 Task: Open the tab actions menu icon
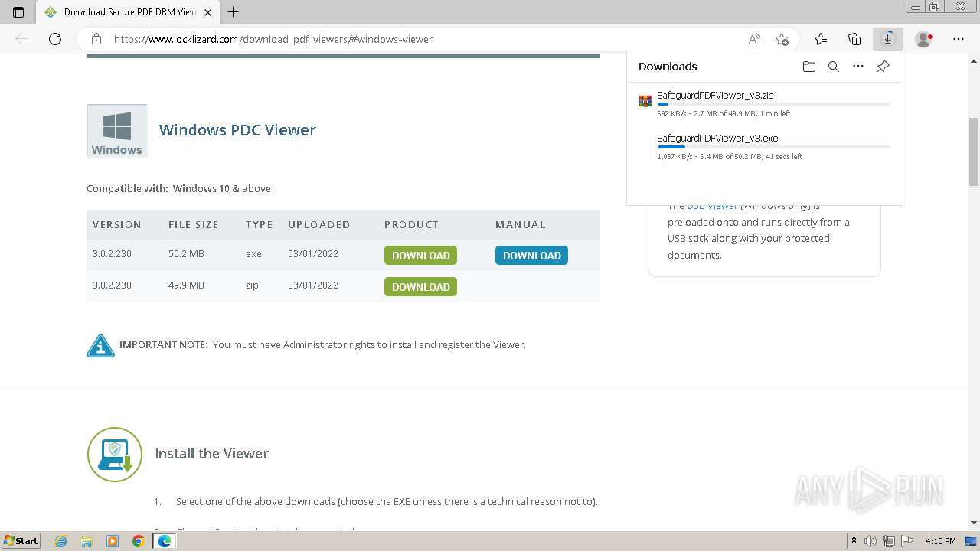tap(18, 11)
